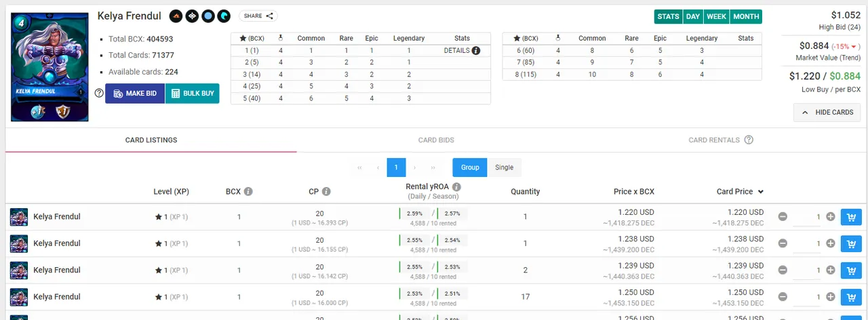Open the help question mark beside Make Bid
The width and height of the screenshot is (868, 320).
[x=99, y=93]
